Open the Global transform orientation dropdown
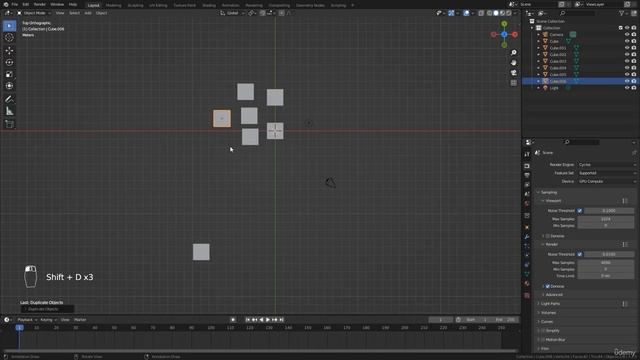This screenshot has width=640, height=360. 232,13
